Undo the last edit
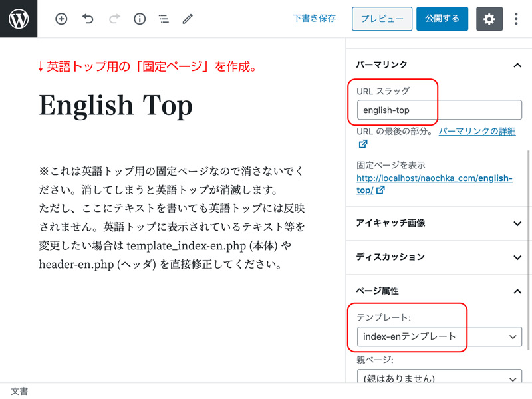Viewport: 532px width, 399px height. [88, 19]
